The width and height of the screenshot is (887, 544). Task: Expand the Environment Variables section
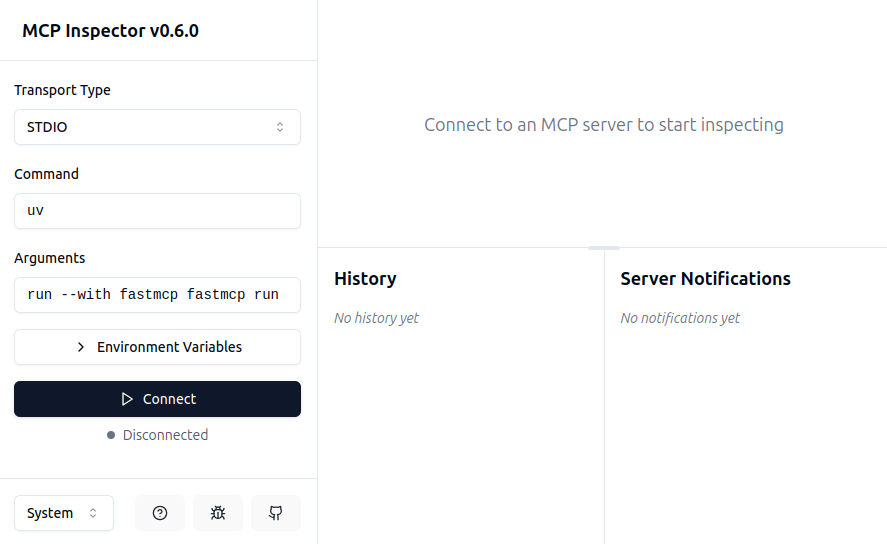coord(157,347)
